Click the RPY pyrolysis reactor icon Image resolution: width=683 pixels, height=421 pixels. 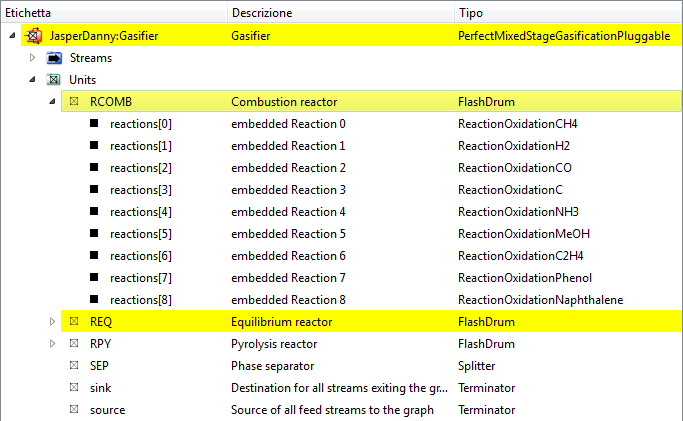pyautogui.click(x=73, y=344)
